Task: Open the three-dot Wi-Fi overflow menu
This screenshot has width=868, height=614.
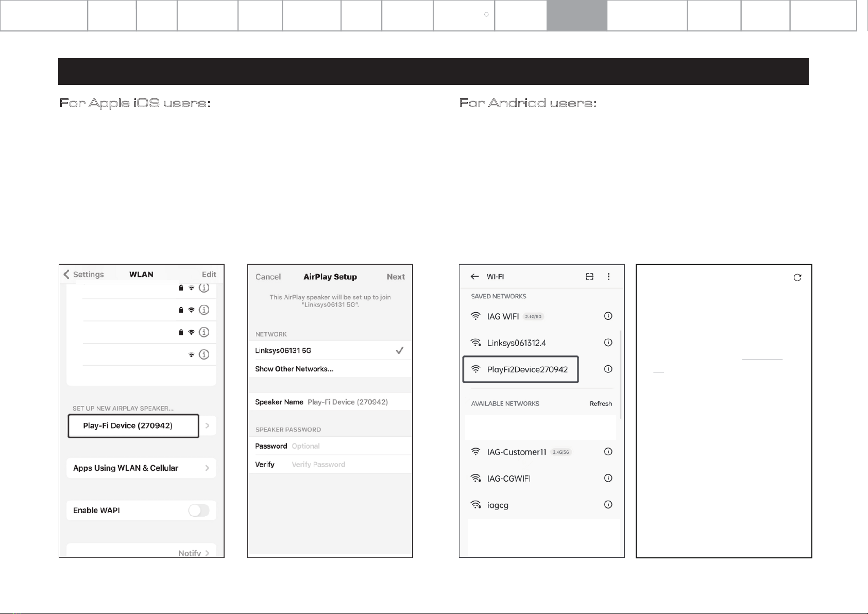Action: click(608, 277)
